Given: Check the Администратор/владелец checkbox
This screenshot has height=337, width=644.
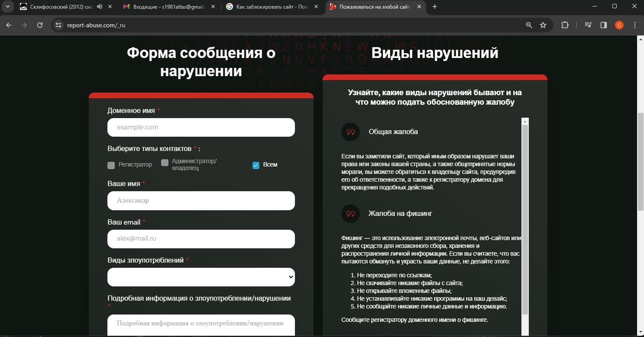Looking at the screenshot, I should pyautogui.click(x=165, y=163).
